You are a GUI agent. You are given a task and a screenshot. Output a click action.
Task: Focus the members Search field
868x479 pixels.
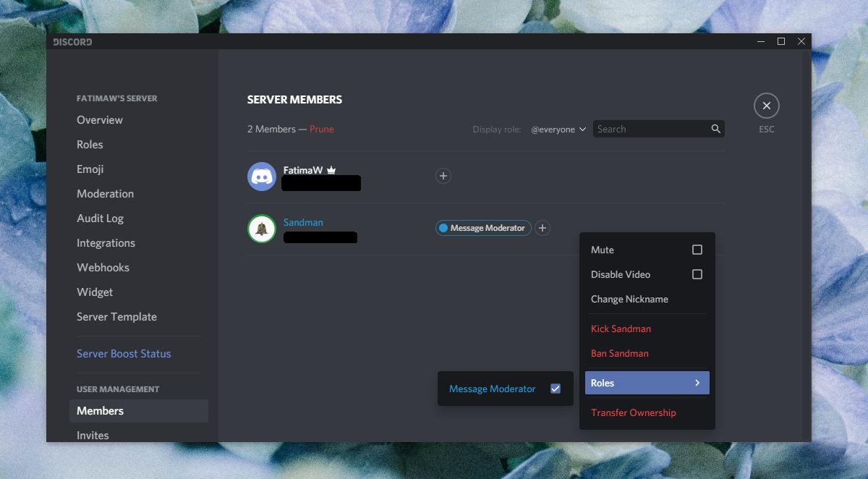tap(658, 129)
